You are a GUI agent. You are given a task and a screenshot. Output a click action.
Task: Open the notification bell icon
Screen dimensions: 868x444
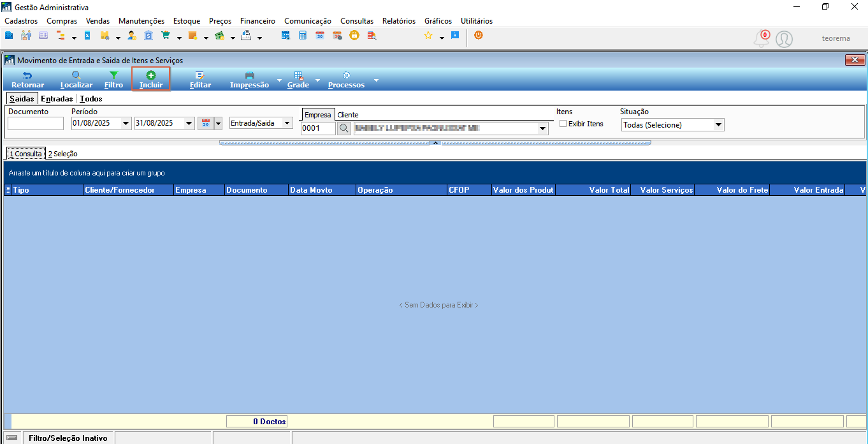(762, 39)
